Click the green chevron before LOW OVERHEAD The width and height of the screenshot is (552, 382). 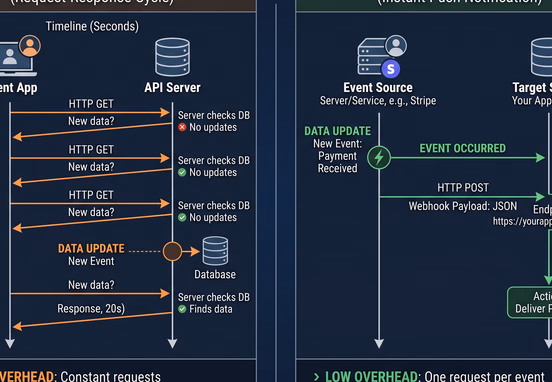click(316, 377)
